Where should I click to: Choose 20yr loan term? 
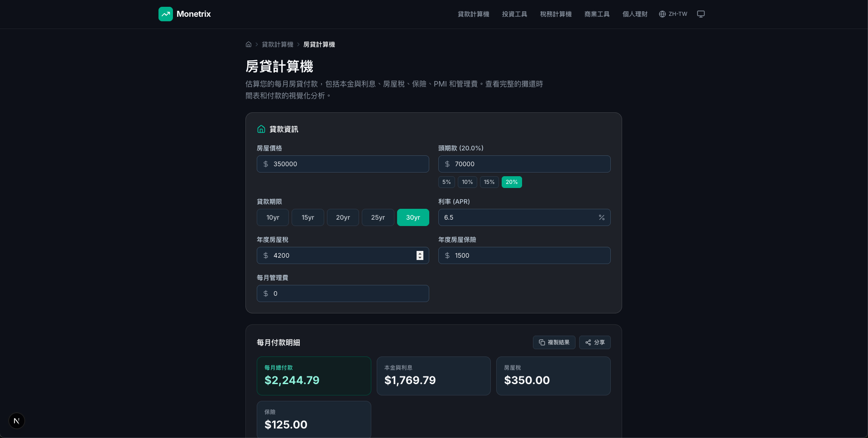click(x=343, y=217)
